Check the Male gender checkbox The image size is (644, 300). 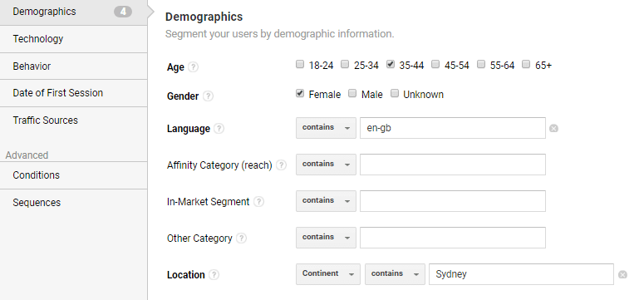coord(352,93)
